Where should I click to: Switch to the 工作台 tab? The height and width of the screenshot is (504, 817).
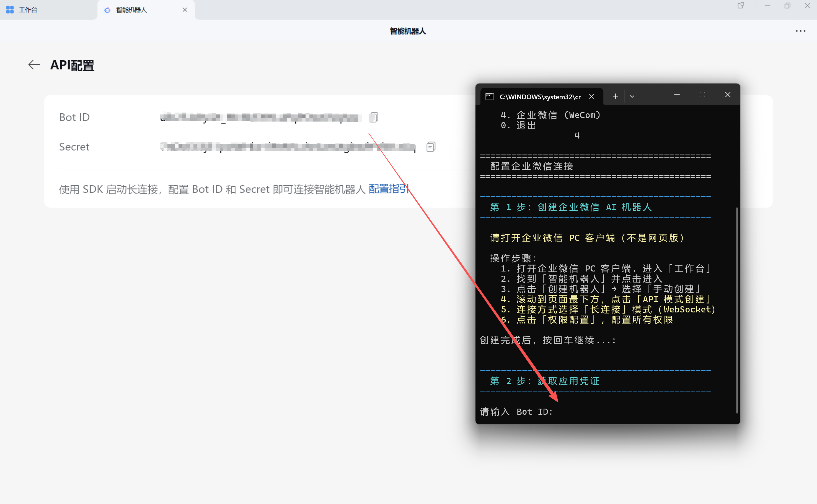tap(28, 10)
